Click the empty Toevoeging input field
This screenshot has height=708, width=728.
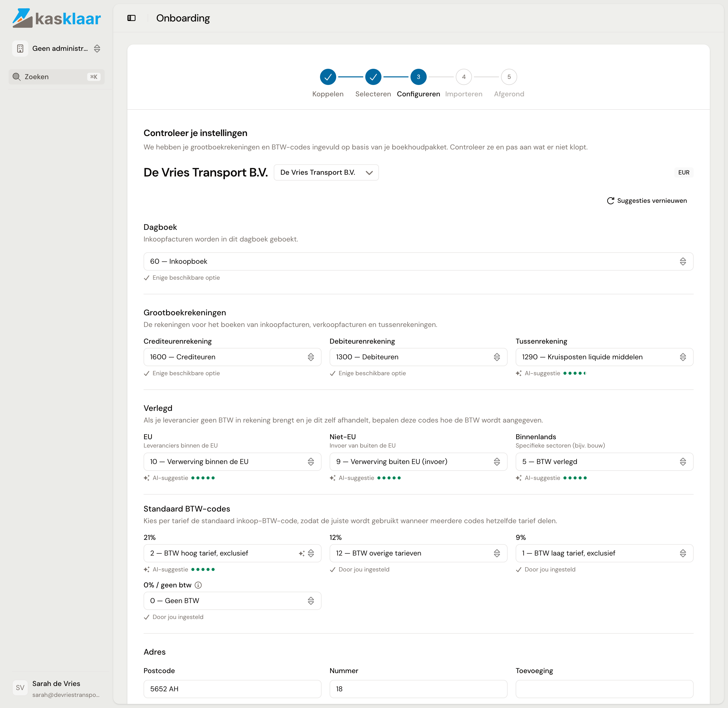point(604,689)
